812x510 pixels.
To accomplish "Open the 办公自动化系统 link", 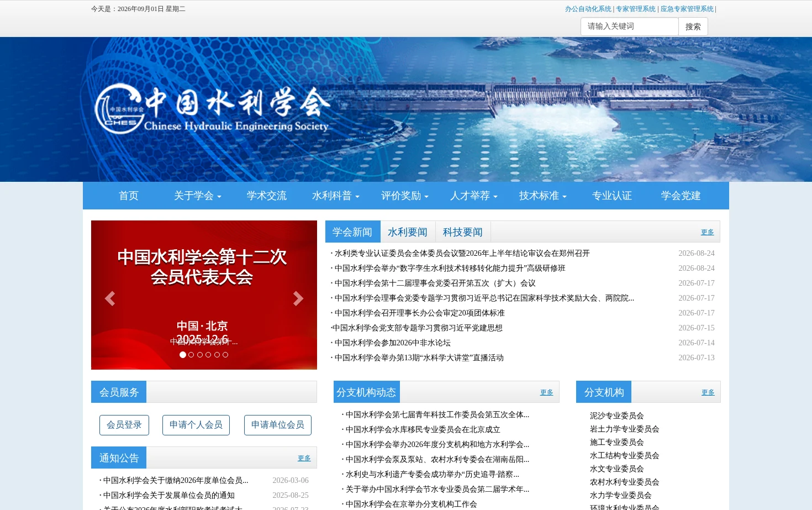I will click(588, 9).
